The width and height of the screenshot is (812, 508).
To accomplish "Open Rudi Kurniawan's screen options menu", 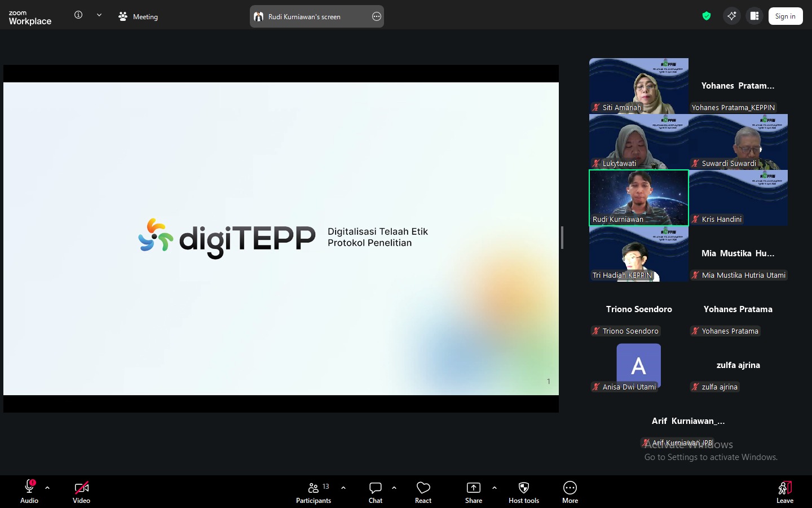I will [377, 16].
